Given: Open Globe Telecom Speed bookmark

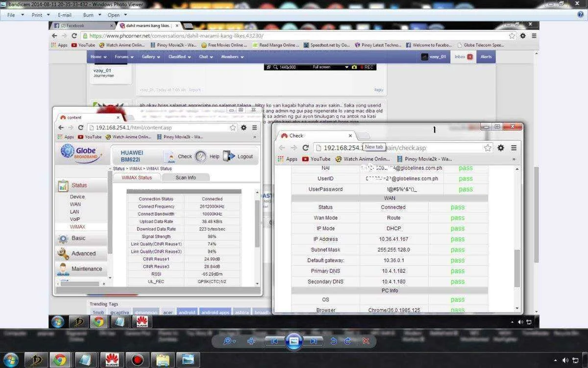Looking at the screenshot, I should pos(480,45).
